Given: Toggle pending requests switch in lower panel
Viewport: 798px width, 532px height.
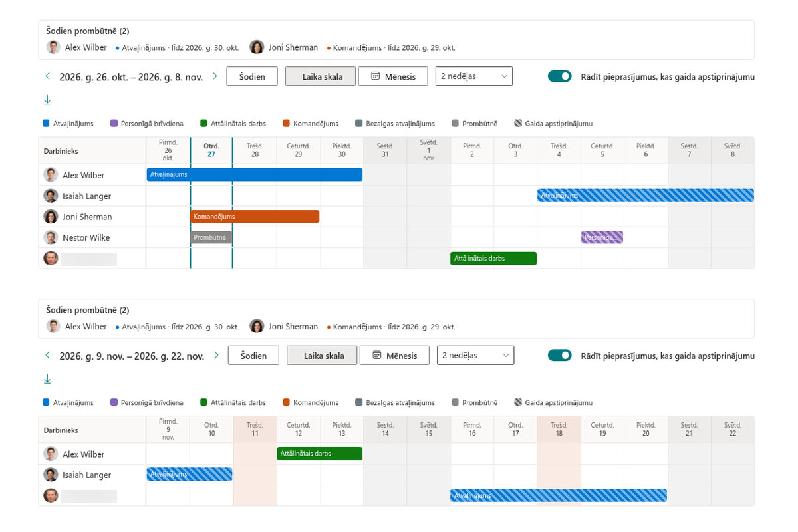Looking at the screenshot, I should [560, 356].
